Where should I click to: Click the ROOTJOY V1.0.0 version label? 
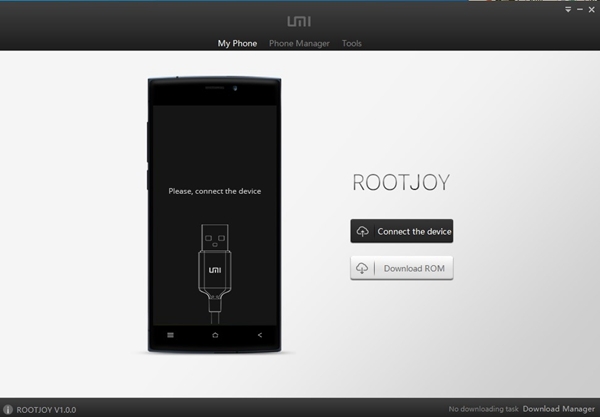coord(46,410)
